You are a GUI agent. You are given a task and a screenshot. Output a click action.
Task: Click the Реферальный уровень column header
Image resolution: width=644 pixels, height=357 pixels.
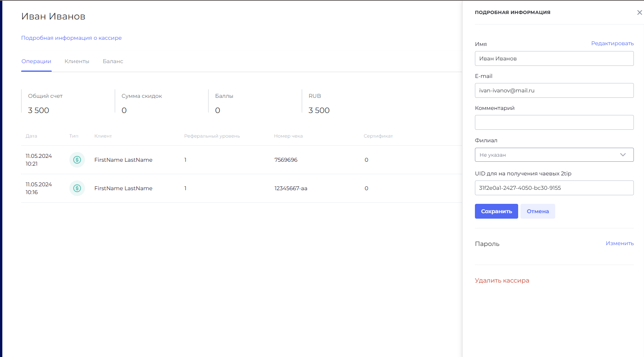[212, 136]
